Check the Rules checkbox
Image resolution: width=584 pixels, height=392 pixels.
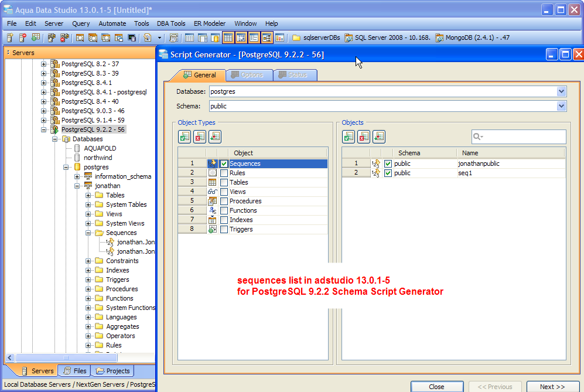224,173
